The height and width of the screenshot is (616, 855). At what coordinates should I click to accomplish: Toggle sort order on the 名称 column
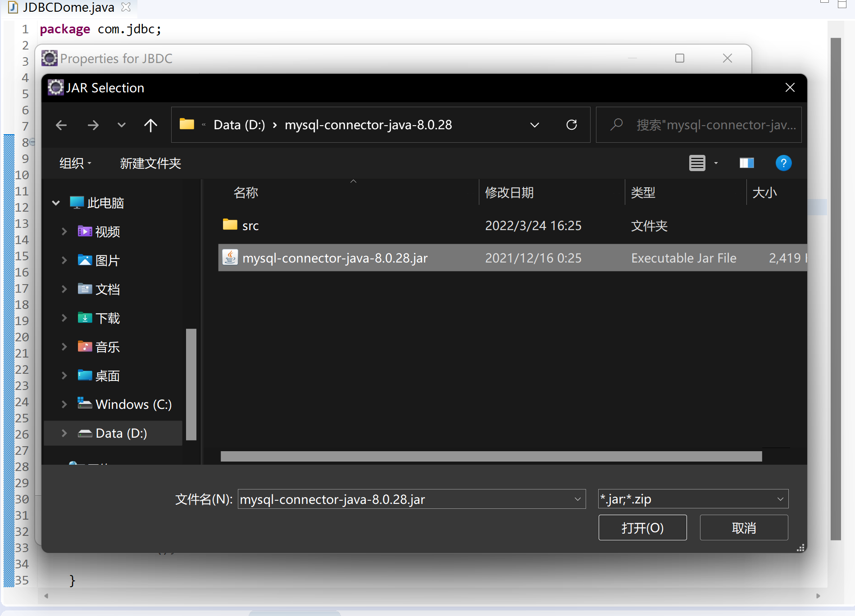246,193
